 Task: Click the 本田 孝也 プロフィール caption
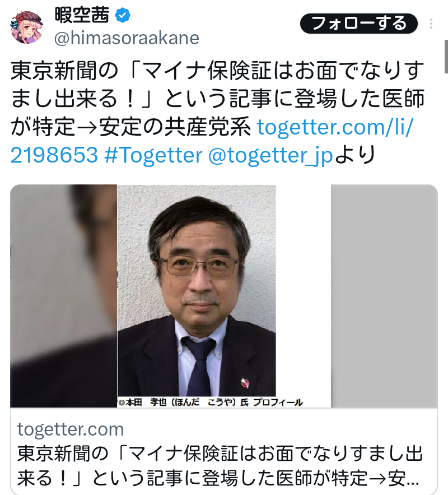[211, 402]
